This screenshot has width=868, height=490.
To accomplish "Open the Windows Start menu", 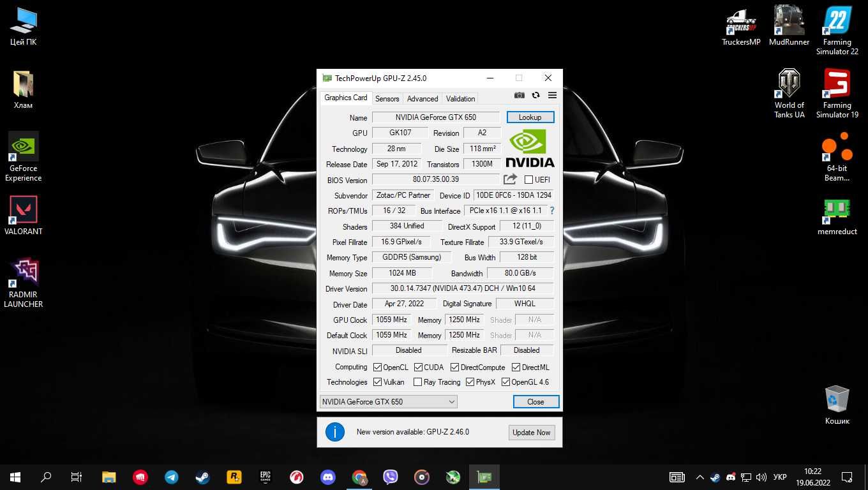I will (15, 477).
